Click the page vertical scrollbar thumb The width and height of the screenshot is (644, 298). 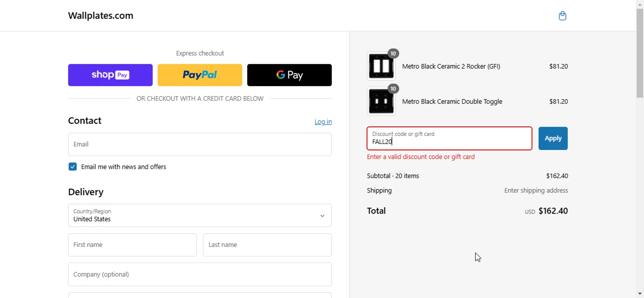tap(640, 54)
